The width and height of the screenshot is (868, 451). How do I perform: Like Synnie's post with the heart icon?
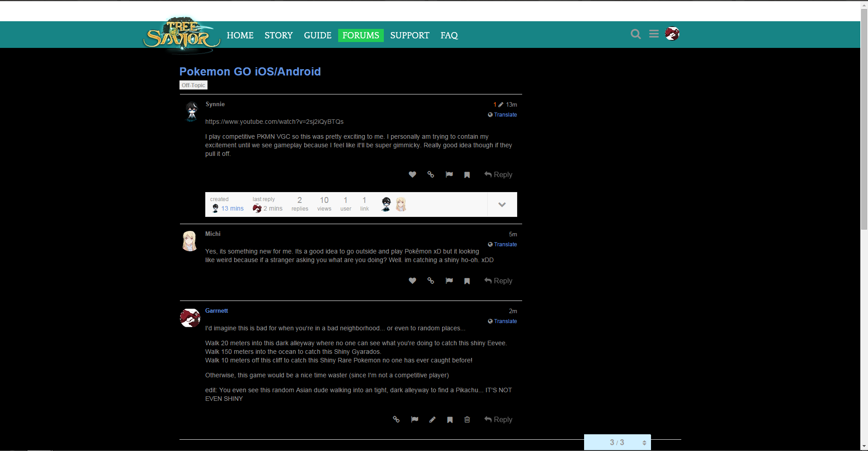pyautogui.click(x=412, y=175)
